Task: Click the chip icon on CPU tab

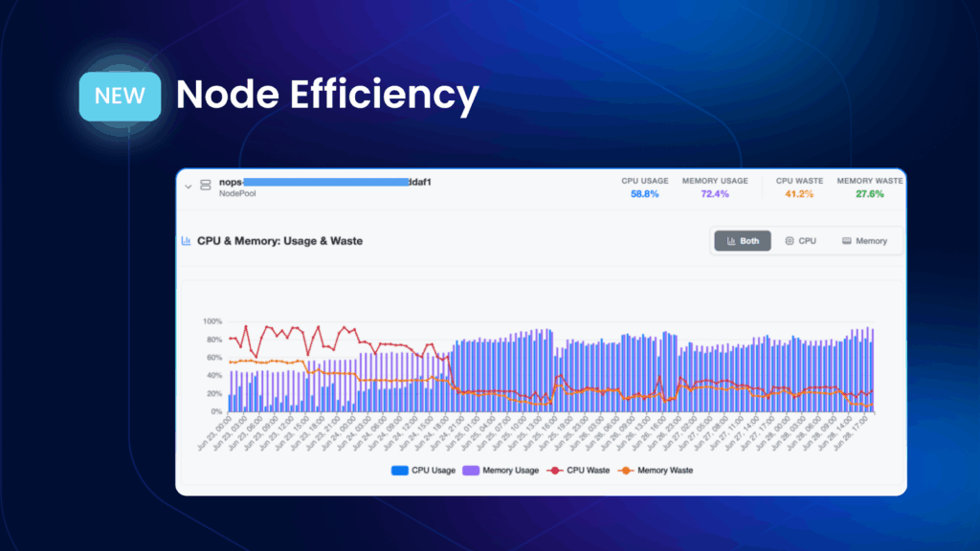Action: point(790,240)
